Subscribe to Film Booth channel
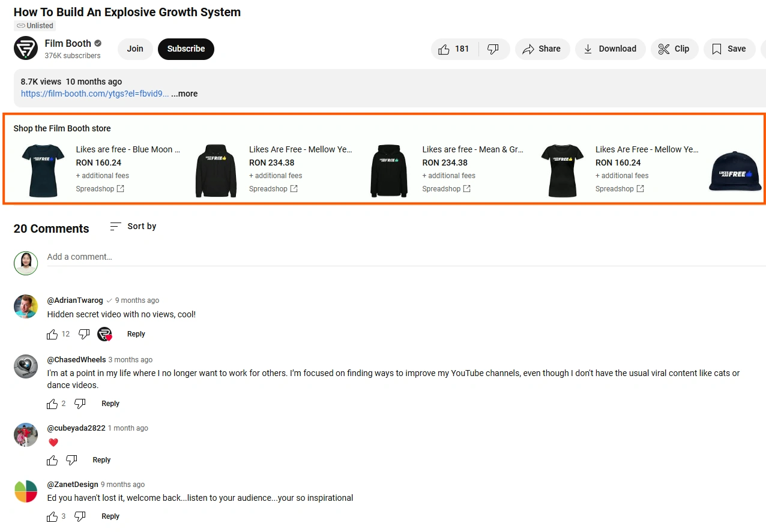 186,49
